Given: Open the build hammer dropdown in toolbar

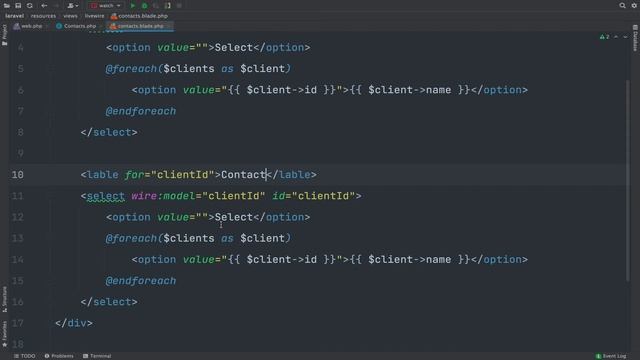Looking at the screenshot, I should tap(73, 6).
